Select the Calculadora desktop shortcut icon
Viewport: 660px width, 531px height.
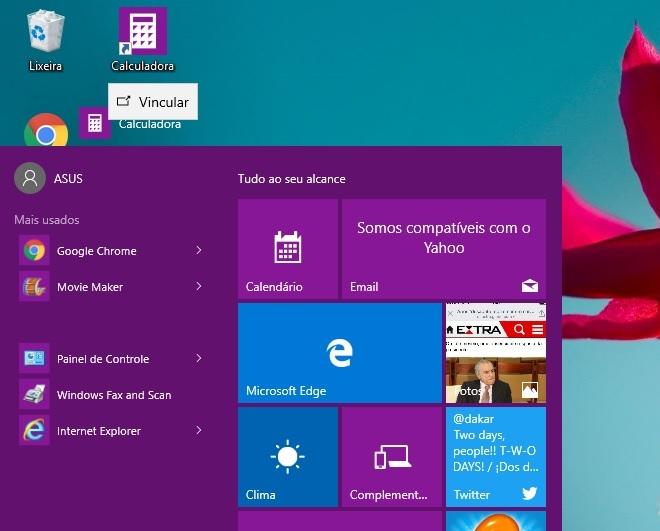[143, 31]
